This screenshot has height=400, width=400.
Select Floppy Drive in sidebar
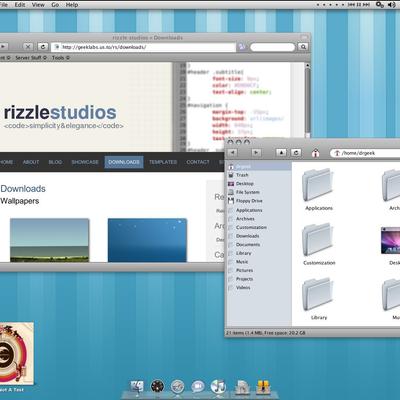point(249,201)
